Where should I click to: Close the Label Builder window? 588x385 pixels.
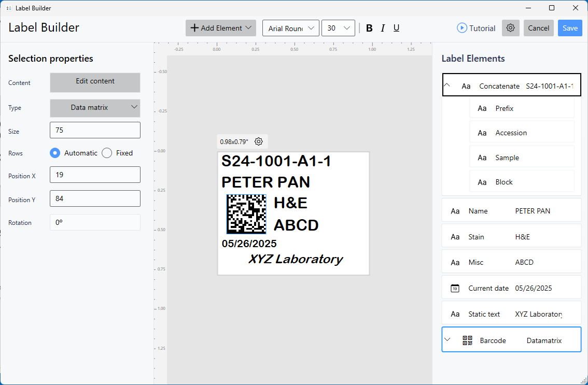pyautogui.click(x=576, y=8)
